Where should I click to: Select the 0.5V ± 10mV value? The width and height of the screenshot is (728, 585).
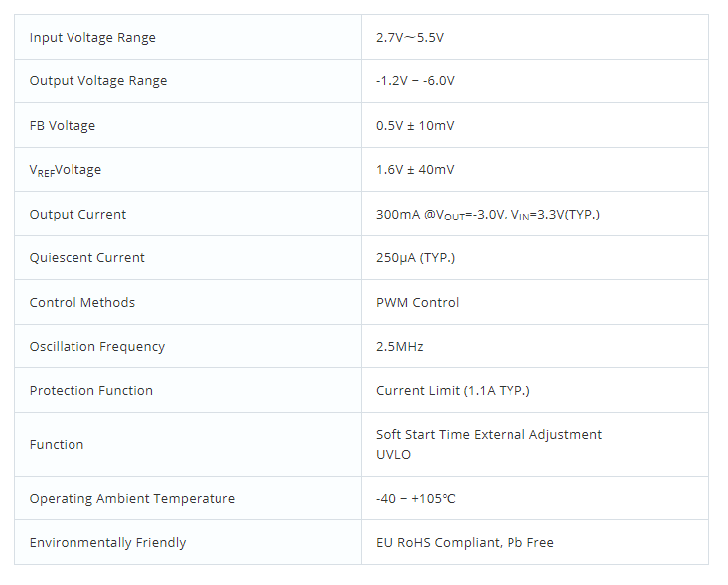pyautogui.click(x=415, y=126)
